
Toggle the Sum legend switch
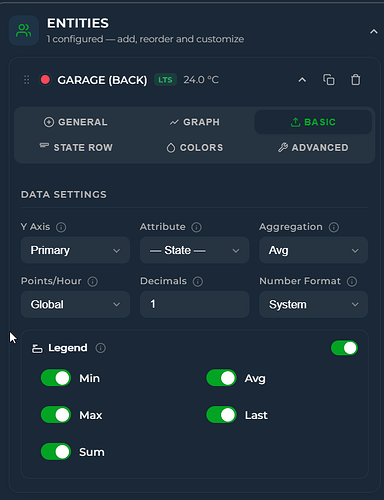(56, 452)
